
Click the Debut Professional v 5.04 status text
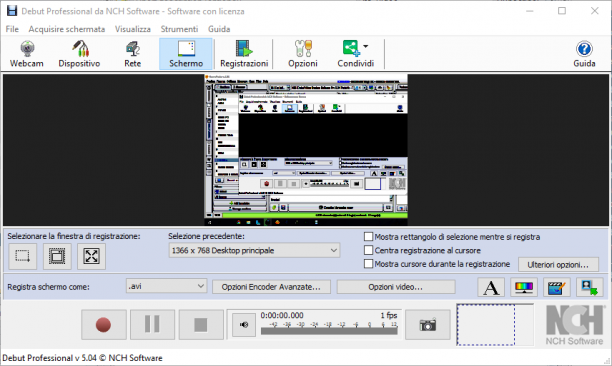[x=82, y=358]
